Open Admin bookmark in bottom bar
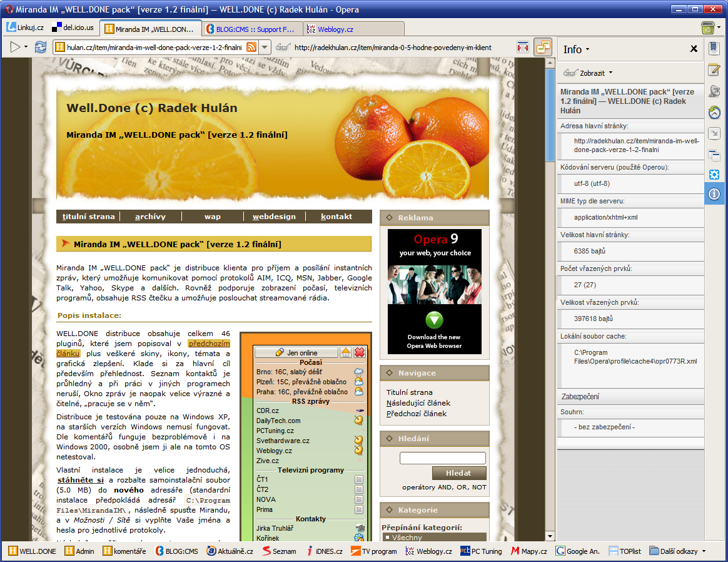Screen dimensions: 728x562 point(79,551)
